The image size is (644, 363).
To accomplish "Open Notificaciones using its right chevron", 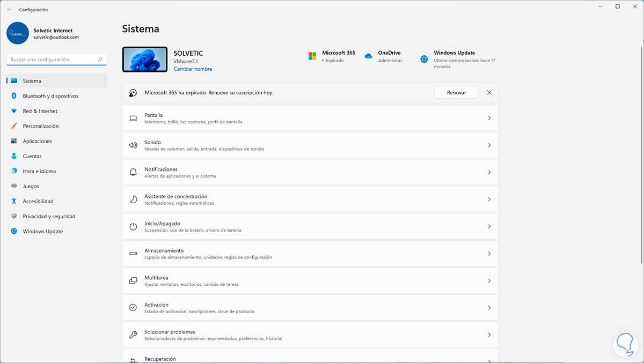I will pos(489,172).
